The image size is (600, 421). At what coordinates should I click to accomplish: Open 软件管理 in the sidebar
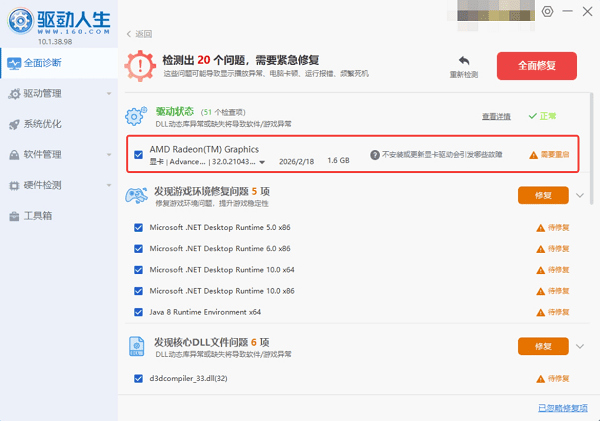(59, 155)
